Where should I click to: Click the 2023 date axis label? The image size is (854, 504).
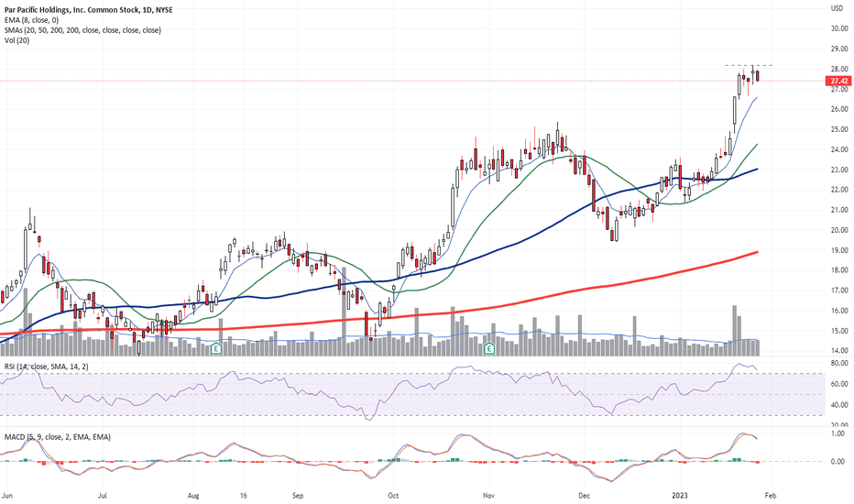680,496
